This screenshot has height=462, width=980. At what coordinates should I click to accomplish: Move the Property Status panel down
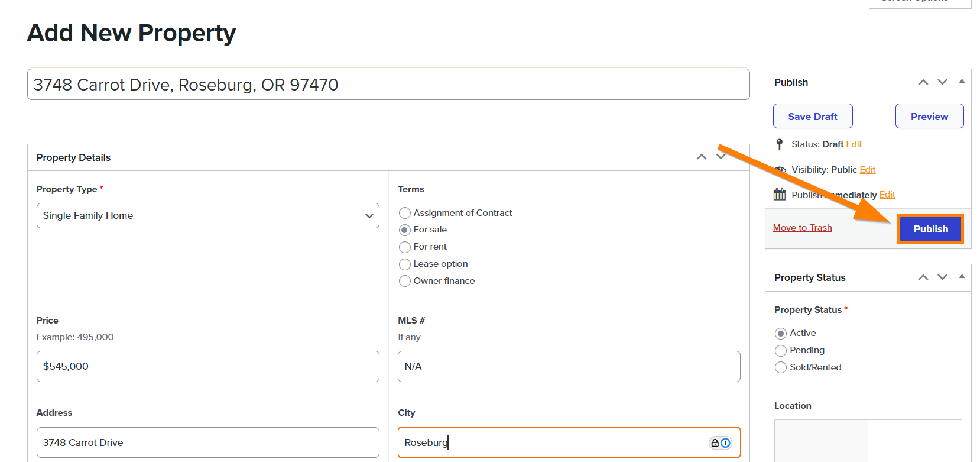(942, 277)
